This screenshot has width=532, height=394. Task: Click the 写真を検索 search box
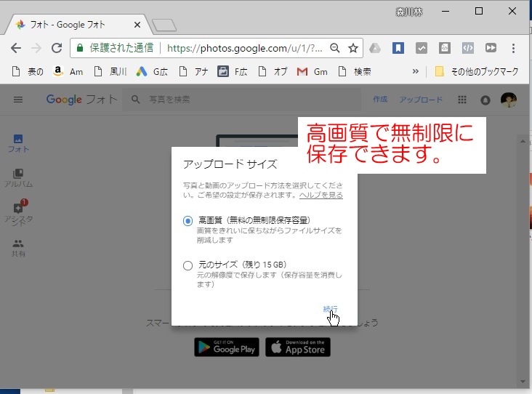coord(241,100)
